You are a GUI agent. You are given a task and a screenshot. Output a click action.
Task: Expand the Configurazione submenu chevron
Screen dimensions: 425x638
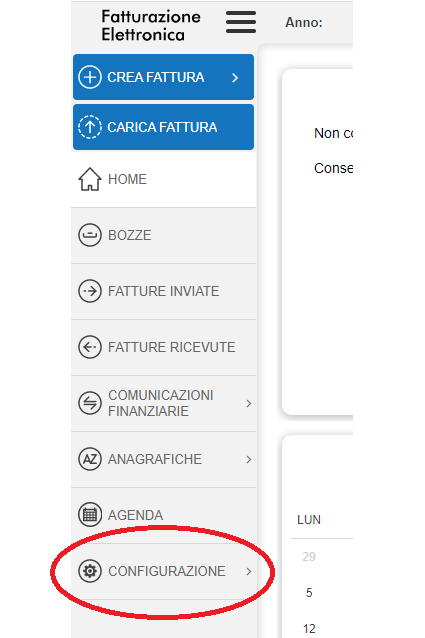pos(249,571)
